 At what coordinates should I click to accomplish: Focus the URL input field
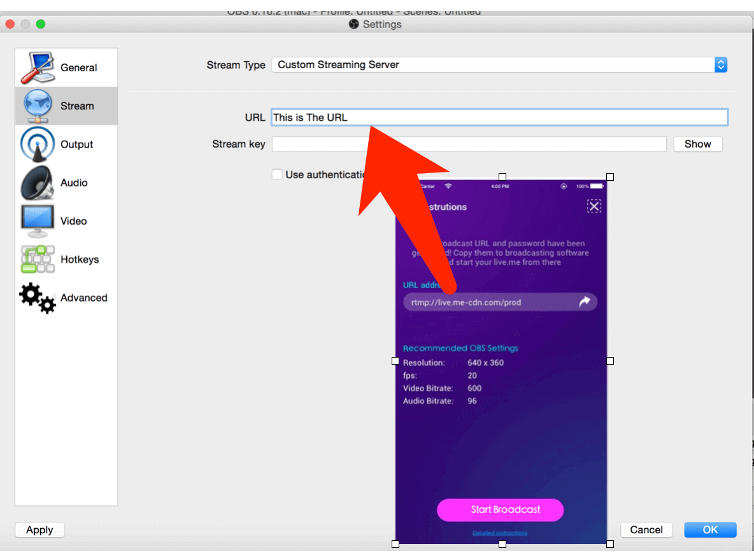(x=500, y=117)
